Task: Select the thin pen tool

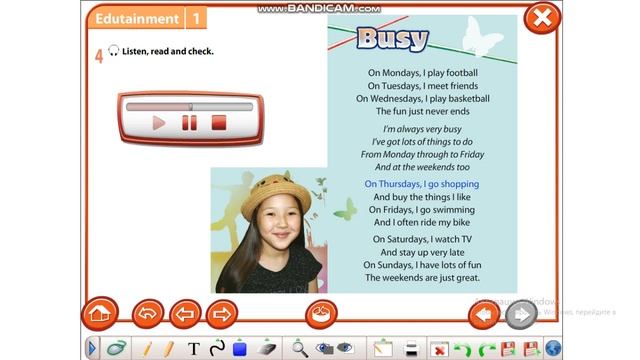Action: click(147, 349)
